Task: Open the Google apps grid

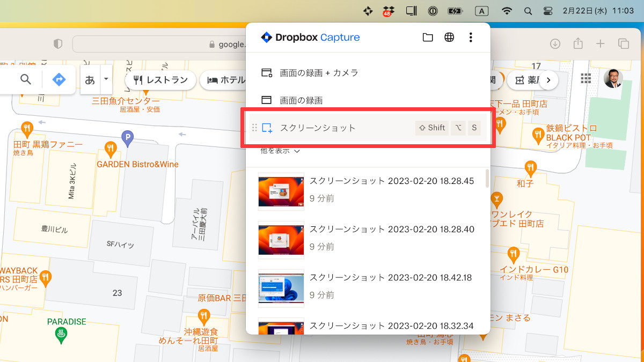Action: (586, 79)
